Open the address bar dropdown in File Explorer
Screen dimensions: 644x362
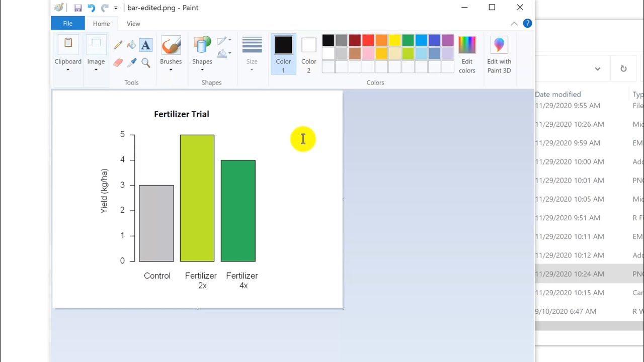598,69
